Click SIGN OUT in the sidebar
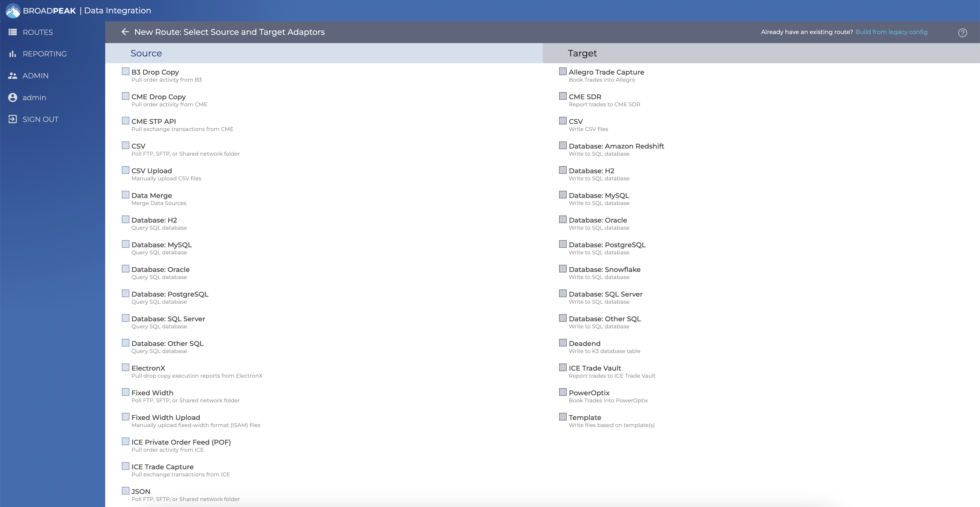Screen dimensions: 980x507 pos(40,119)
